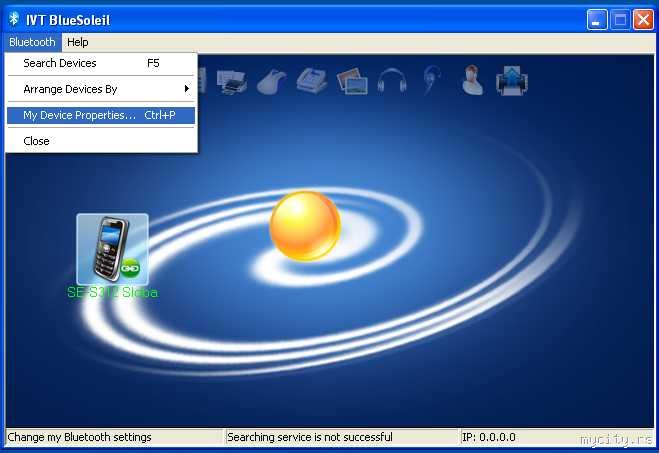659x453 pixels.
Task: Click the Bluetooth headset earpiece icon
Action: (x=432, y=80)
